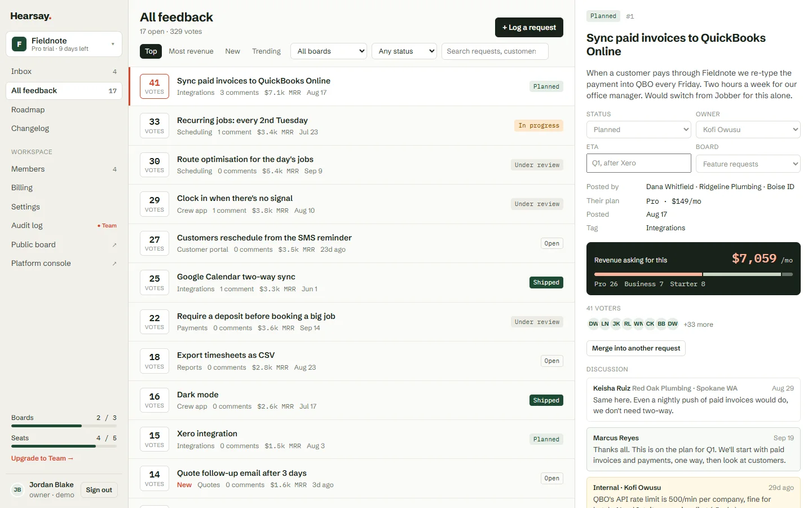Click the In progress badge on Recurring jobs
The width and height of the screenshot is (812, 508).
point(539,126)
